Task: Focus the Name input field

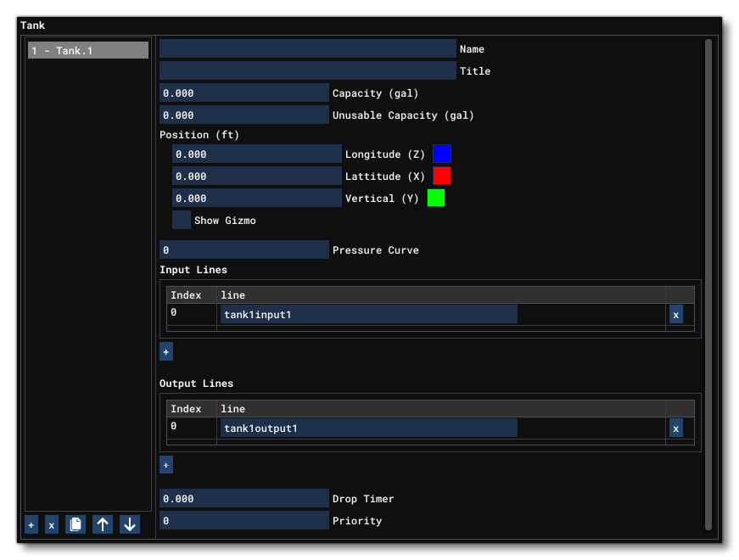Action: click(307, 49)
